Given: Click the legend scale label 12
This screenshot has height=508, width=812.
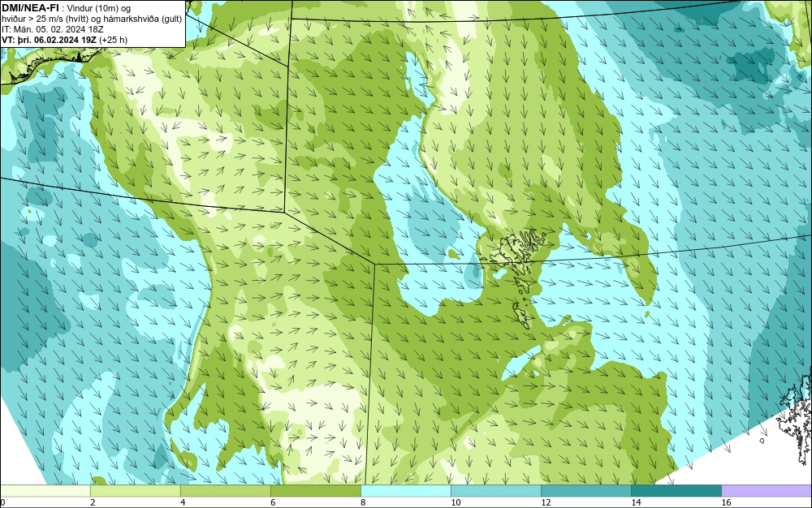Looking at the screenshot, I should coord(546,502).
